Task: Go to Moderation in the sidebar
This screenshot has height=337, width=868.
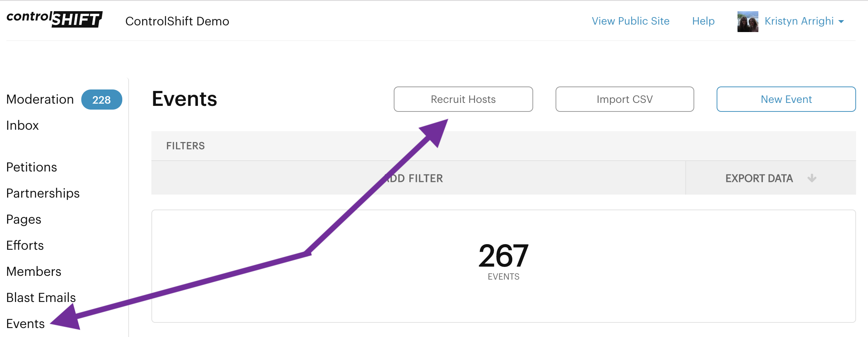Action: pyautogui.click(x=40, y=100)
